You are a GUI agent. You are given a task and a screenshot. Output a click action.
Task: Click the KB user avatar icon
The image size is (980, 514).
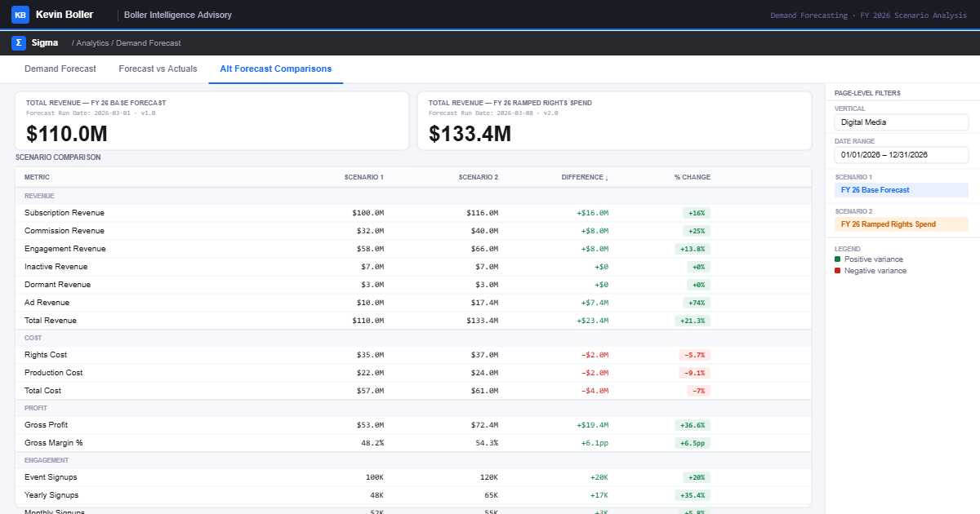[20, 15]
